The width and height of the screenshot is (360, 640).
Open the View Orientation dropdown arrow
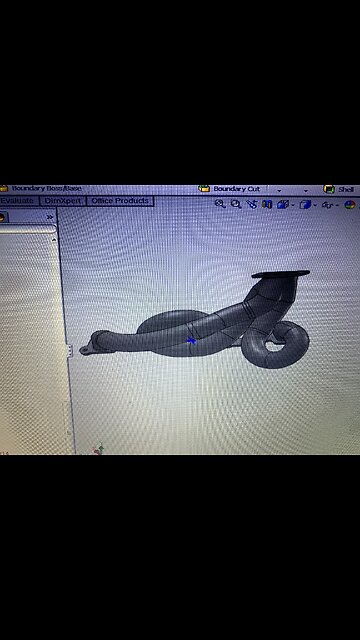pos(292,205)
